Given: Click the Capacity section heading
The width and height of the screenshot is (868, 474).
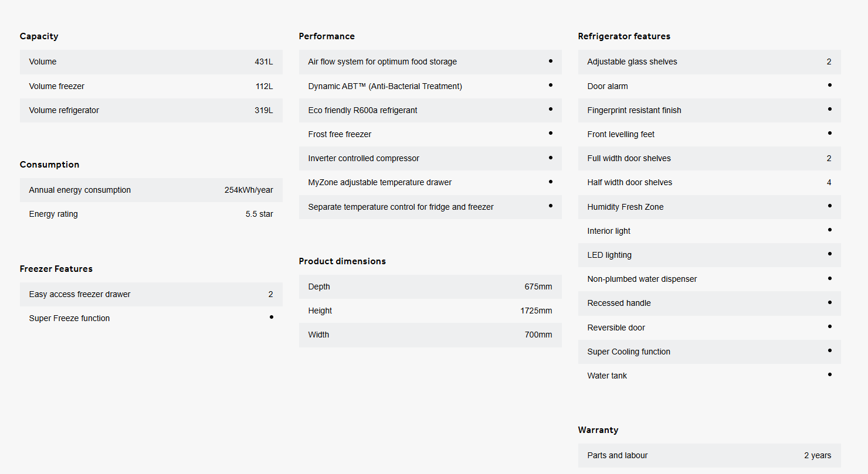Looking at the screenshot, I should (x=39, y=36).
